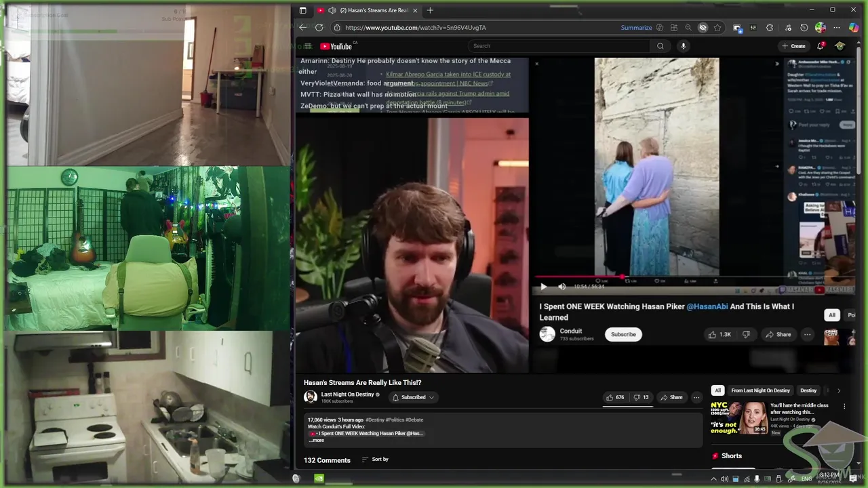Open the YouTube guide hamburger menu
Viewport: 868px width, 488px height.
(308, 46)
